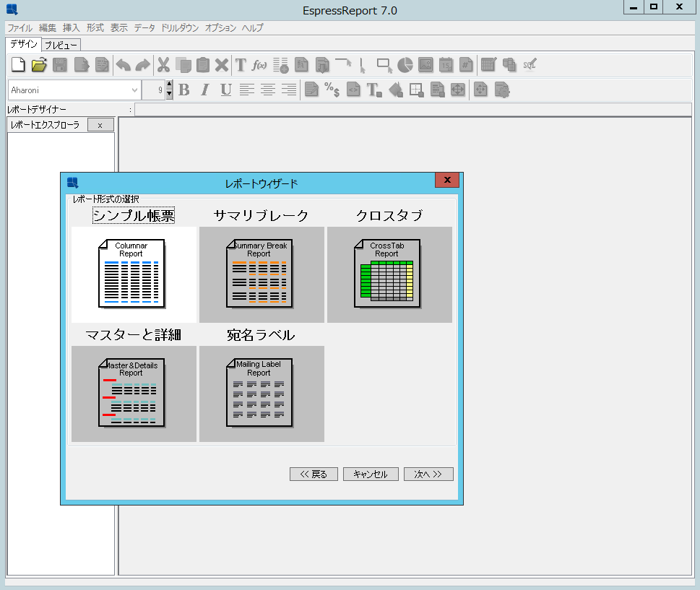Center align text in formatting toolbar
700x590 pixels.
267,90
